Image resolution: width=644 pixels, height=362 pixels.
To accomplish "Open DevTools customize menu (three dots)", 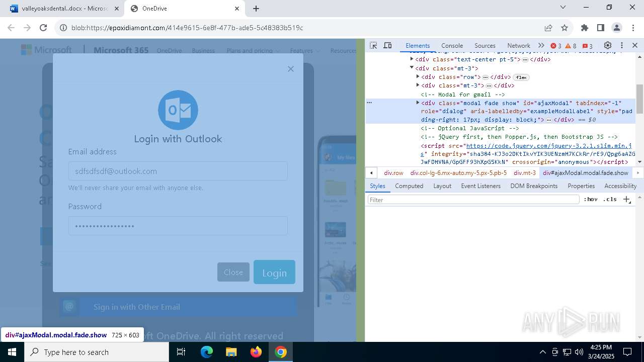I will coord(622,45).
